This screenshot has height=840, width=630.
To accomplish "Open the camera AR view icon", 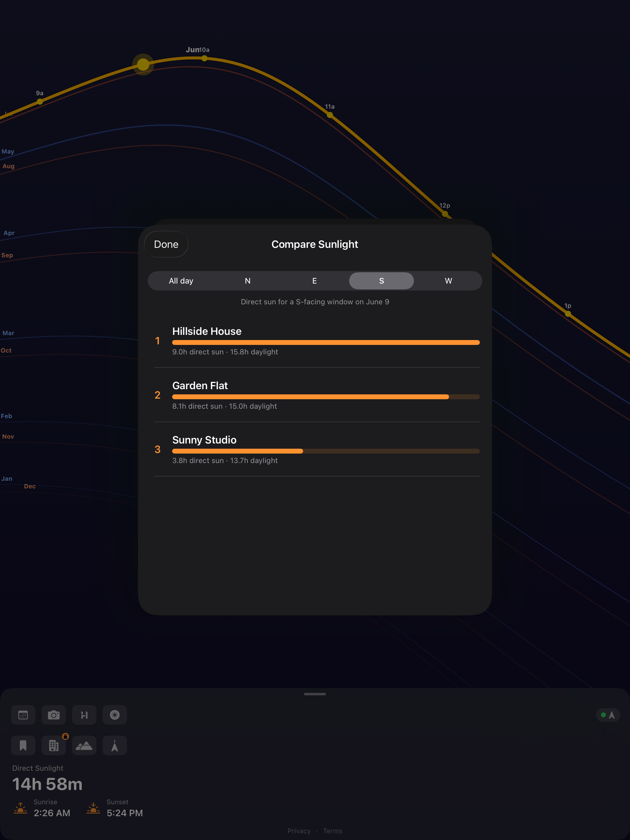I will pyautogui.click(x=53, y=715).
